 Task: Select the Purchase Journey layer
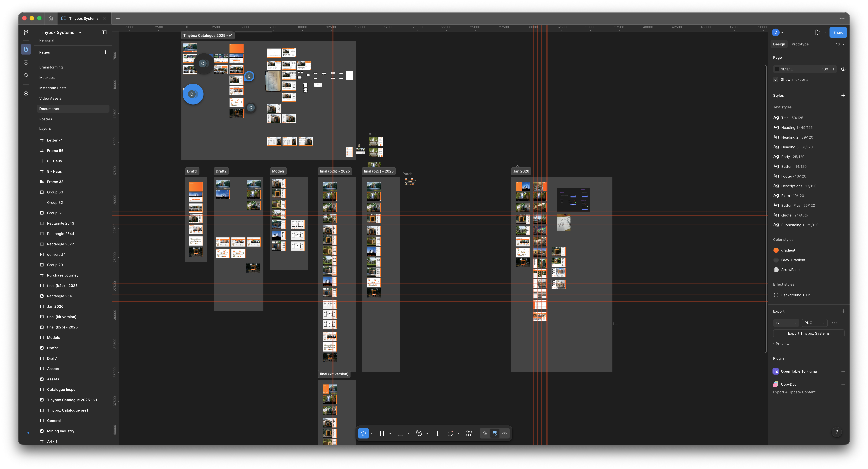tap(63, 275)
